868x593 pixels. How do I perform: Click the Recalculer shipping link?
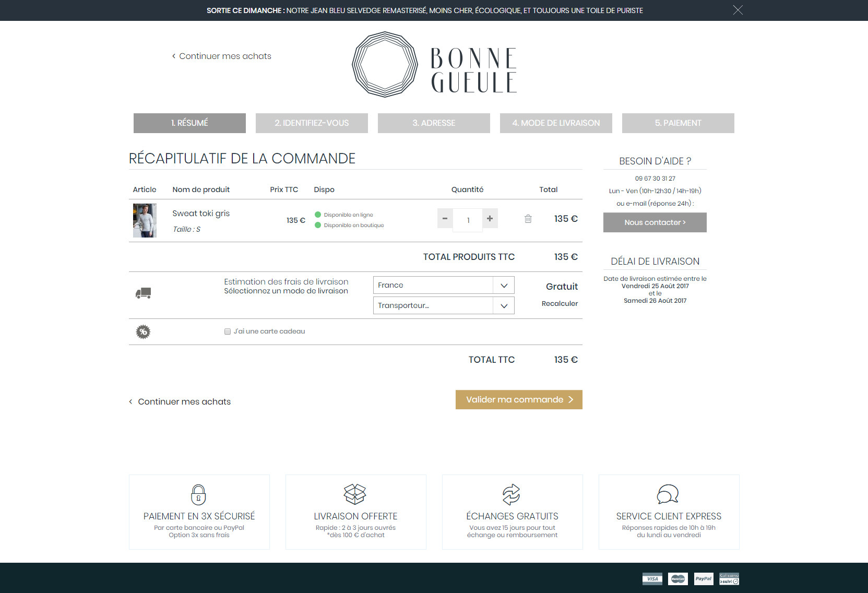pos(560,303)
